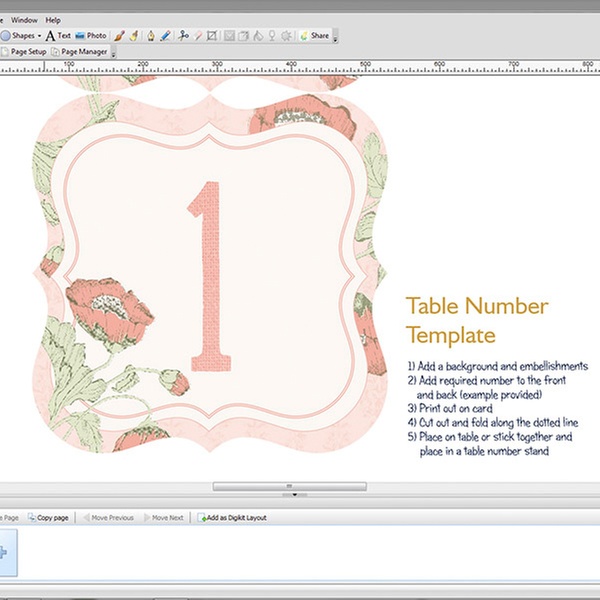Click the Share button in toolbar
Image resolution: width=600 pixels, height=600 pixels.
[313, 35]
